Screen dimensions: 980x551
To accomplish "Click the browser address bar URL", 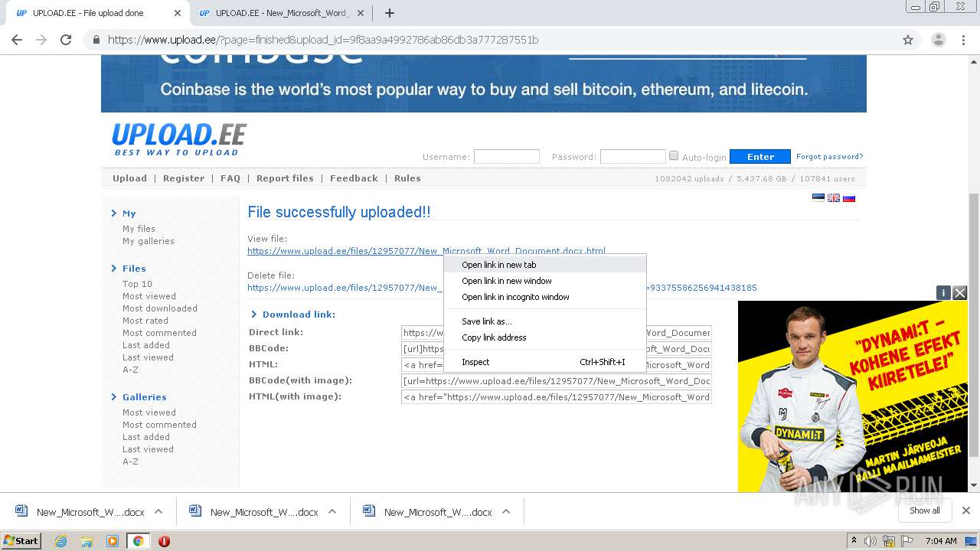I will pyautogui.click(x=322, y=40).
